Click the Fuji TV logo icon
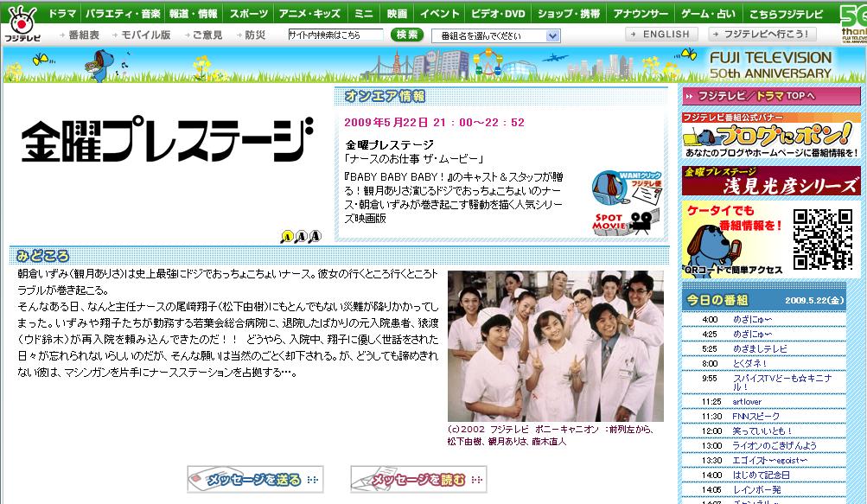 pyautogui.click(x=22, y=24)
